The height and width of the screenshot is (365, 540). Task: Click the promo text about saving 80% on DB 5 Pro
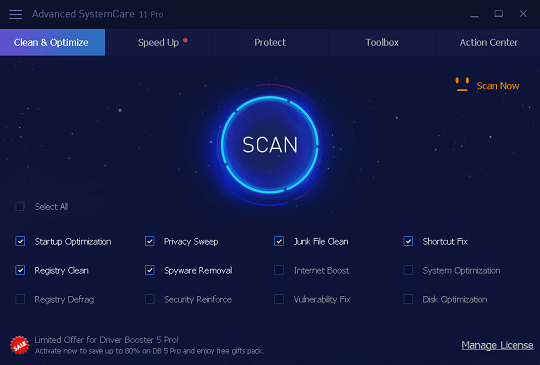tap(149, 351)
